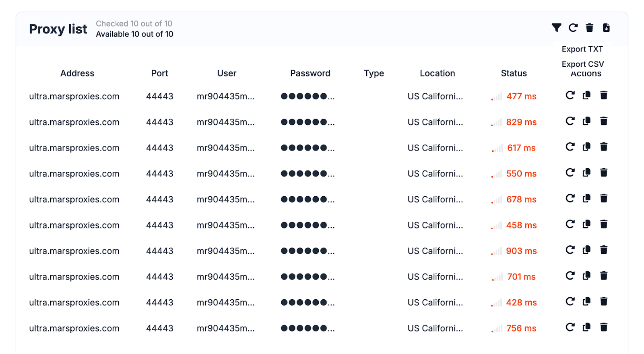
Task: Click the User column header
Action: 227,73
